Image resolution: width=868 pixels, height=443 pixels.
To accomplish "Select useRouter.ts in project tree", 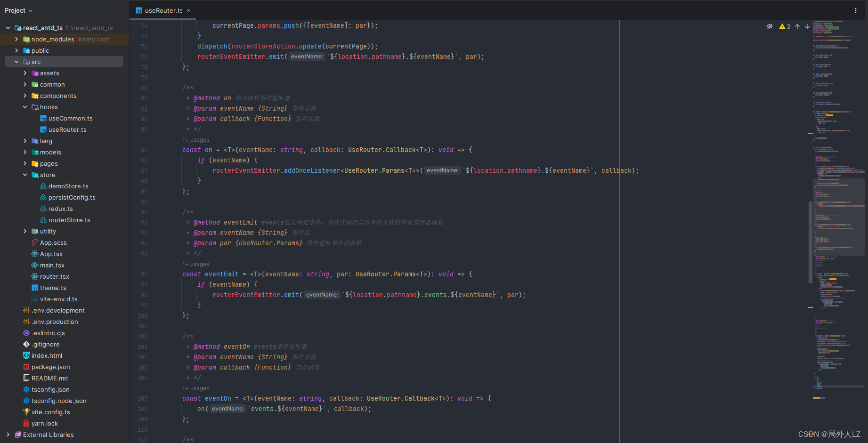I will (x=67, y=129).
